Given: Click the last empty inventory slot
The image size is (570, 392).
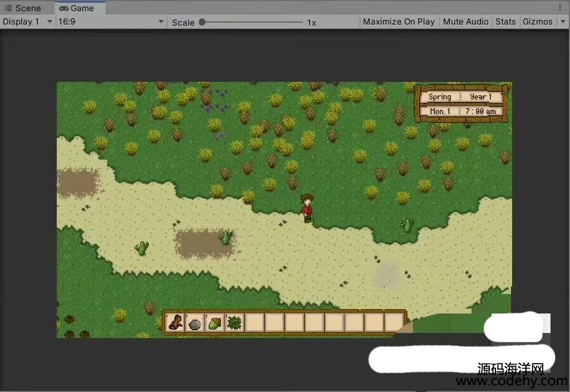Looking at the screenshot, I should pos(394,322).
